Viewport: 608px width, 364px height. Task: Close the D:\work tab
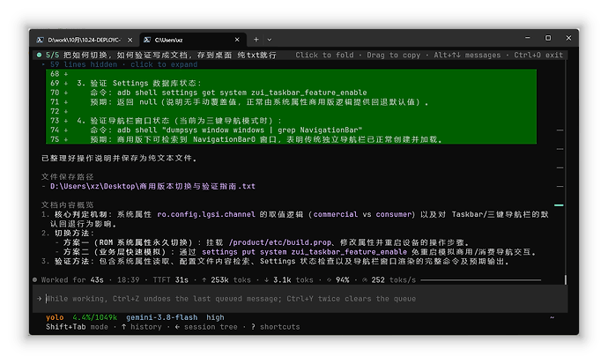130,40
